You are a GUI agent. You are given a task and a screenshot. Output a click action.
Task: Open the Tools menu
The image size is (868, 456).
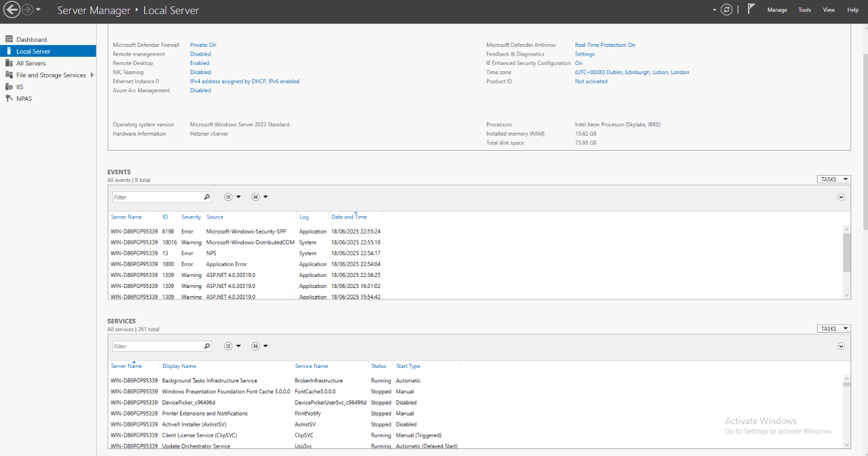pyautogui.click(x=804, y=10)
